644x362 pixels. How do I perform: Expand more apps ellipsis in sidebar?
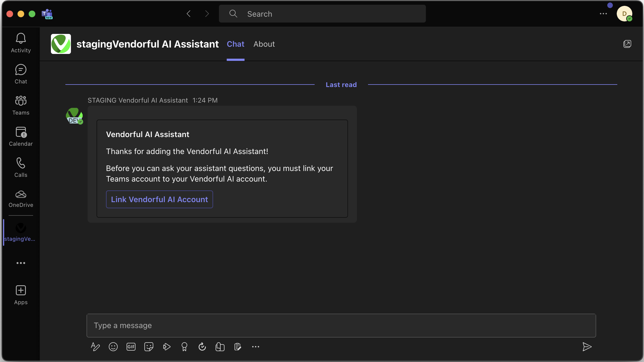point(21,263)
